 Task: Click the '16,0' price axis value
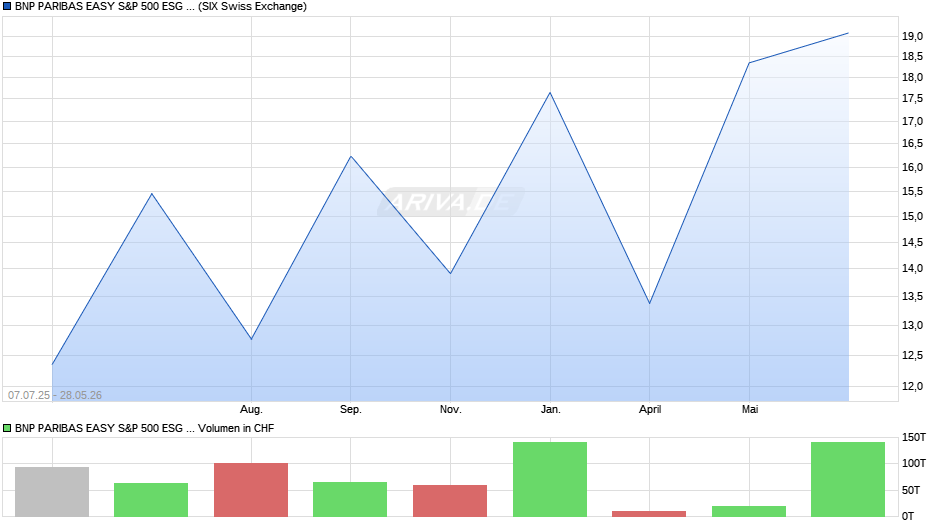(x=912, y=167)
